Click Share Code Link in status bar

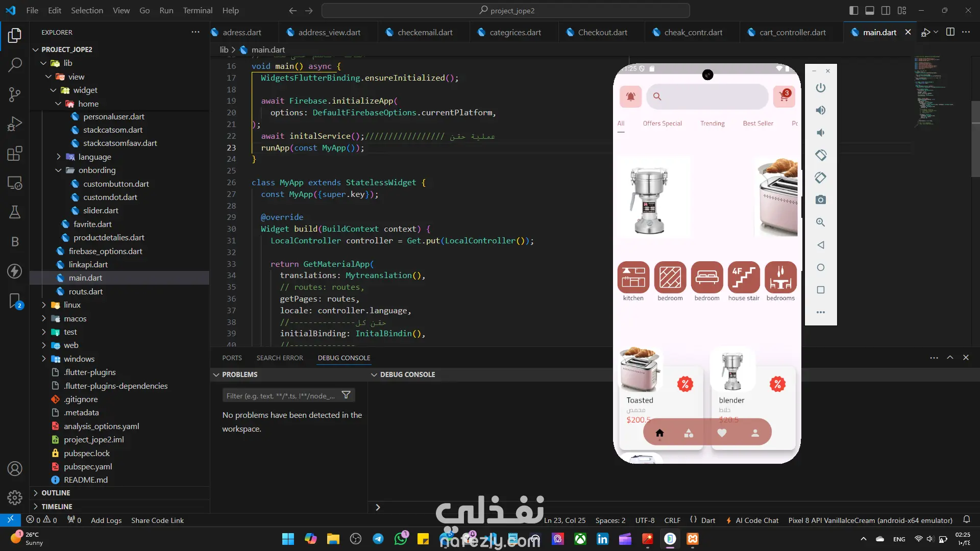click(157, 520)
